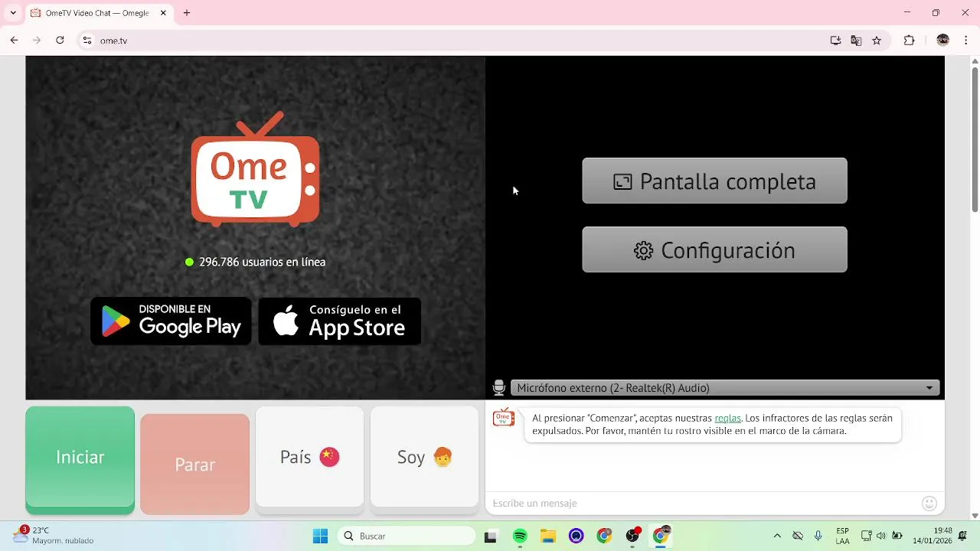Viewport: 980px width, 551px height.
Task: Bookmark this page with the star icon
Action: point(877,41)
